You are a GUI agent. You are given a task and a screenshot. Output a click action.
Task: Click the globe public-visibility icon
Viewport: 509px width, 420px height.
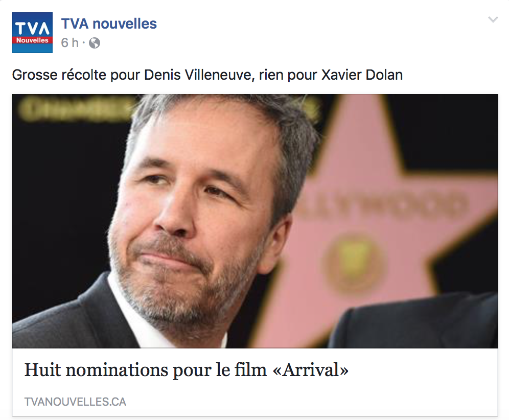[95, 43]
